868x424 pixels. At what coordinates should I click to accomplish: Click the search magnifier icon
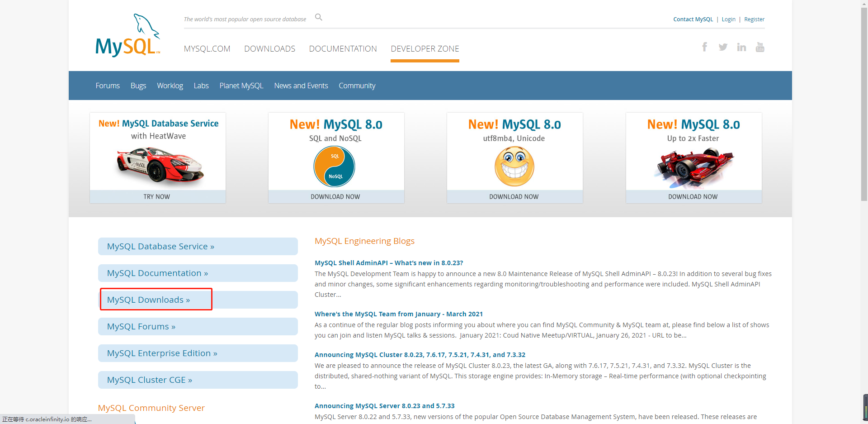(318, 17)
